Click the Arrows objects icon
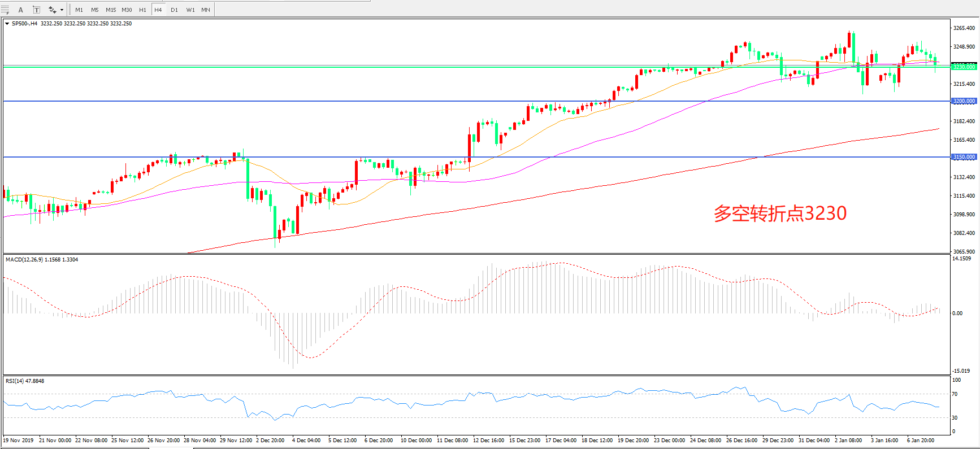Screen dimensions: 980x449 (x=52, y=10)
